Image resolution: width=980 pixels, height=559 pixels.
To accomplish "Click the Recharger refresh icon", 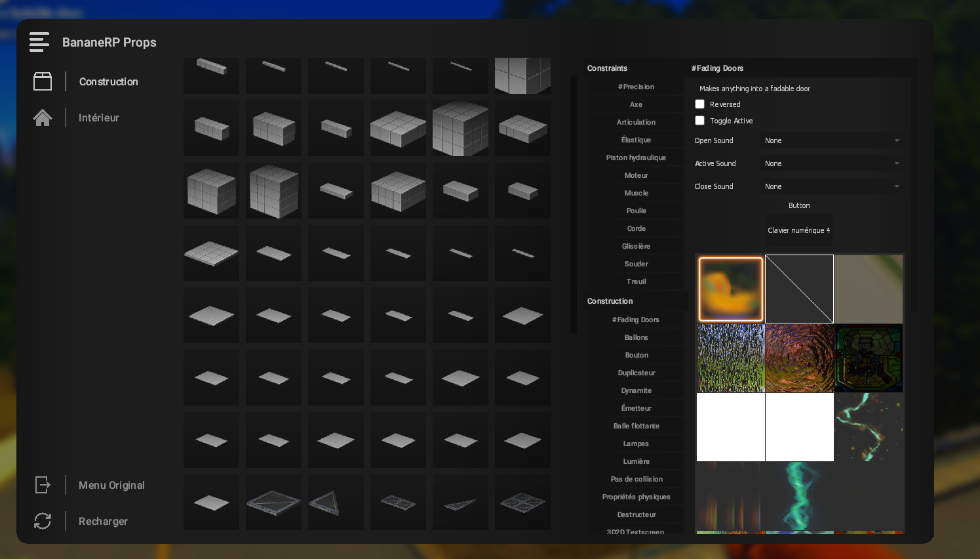I will coord(43,521).
